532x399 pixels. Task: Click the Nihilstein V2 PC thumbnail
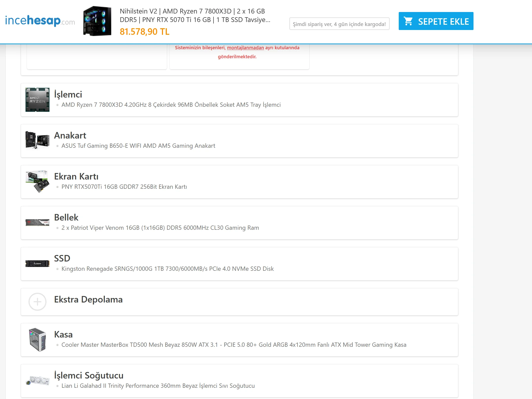[x=97, y=21]
